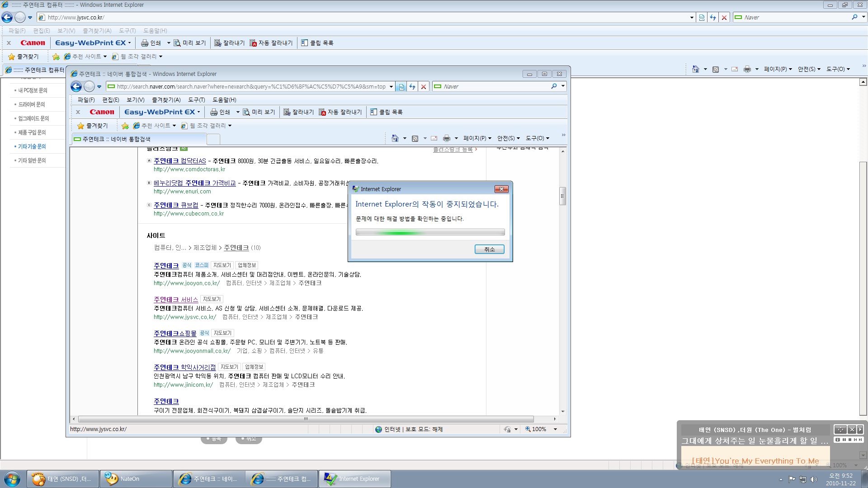Click Home icon in background window command bar
Viewport: 868px width, 488px height.
click(x=695, y=69)
